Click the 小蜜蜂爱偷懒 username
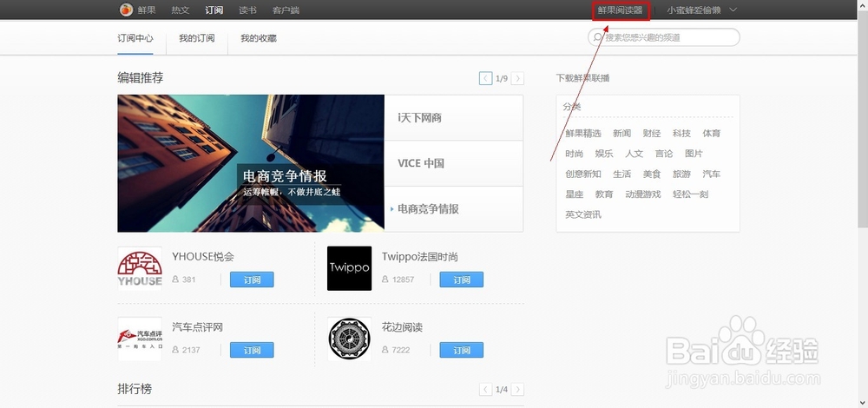868x408 pixels. click(694, 10)
